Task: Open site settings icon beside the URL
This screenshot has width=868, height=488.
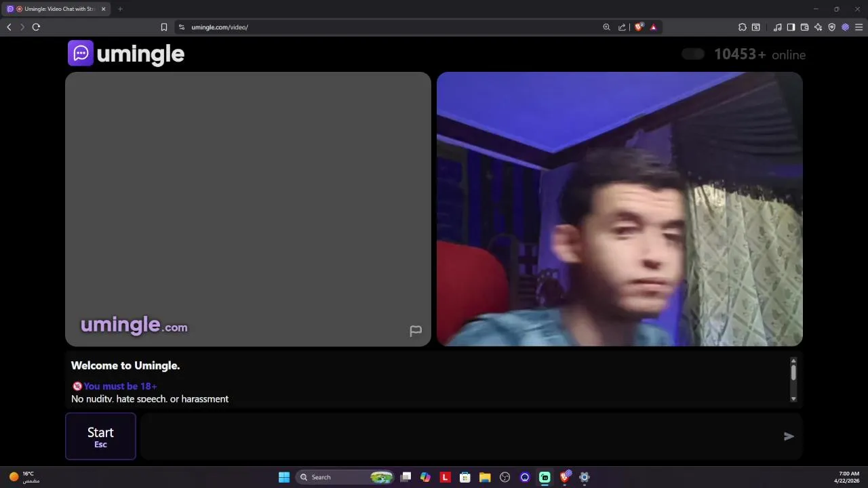Action: (x=181, y=27)
